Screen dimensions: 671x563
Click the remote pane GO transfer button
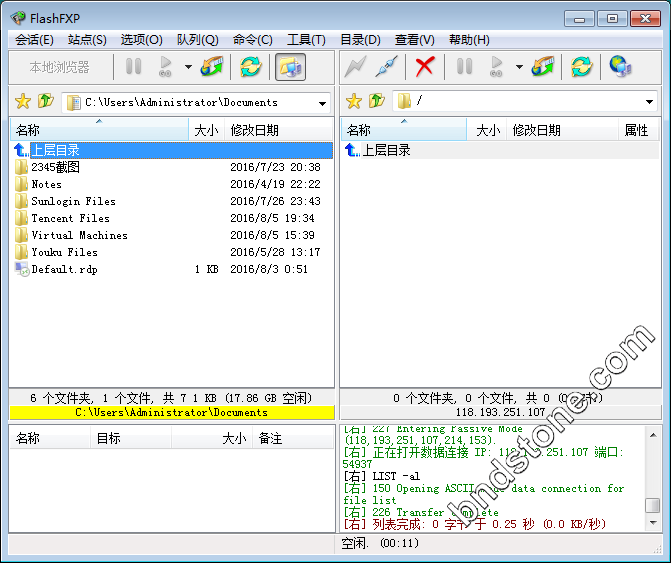click(x=496, y=67)
